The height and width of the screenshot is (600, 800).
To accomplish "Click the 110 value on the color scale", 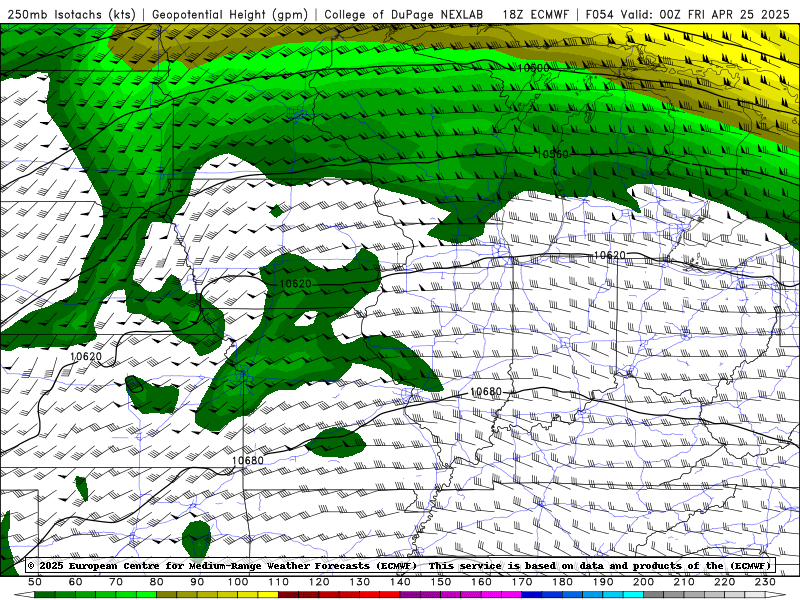I will pyautogui.click(x=279, y=582).
